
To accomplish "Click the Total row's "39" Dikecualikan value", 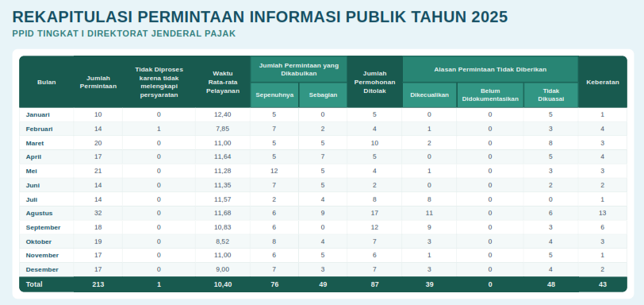I will (x=430, y=284).
